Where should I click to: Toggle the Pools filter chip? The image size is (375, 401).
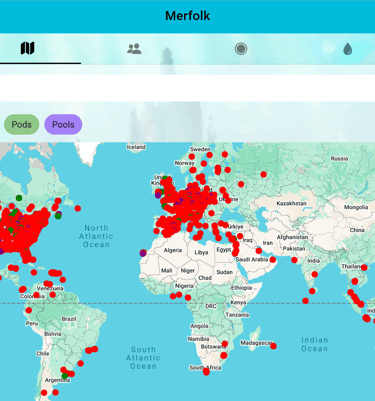click(63, 124)
